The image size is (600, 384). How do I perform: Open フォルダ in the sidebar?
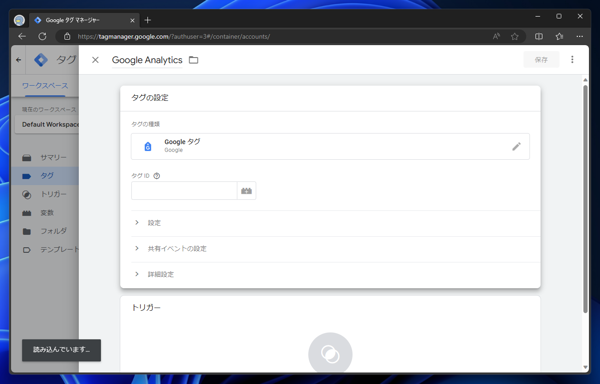pos(45,231)
